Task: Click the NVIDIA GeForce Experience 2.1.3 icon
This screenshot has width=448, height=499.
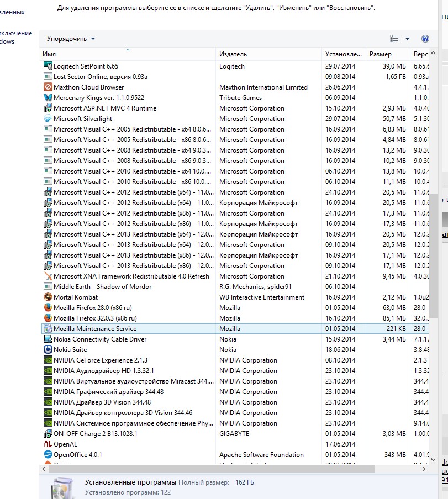Action: 48,360
